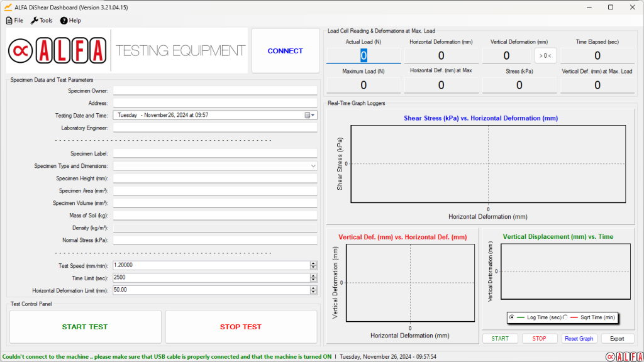This screenshot has height=362, width=644.
Task: Click the zero-reset '>0<' button
Action: point(545,56)
